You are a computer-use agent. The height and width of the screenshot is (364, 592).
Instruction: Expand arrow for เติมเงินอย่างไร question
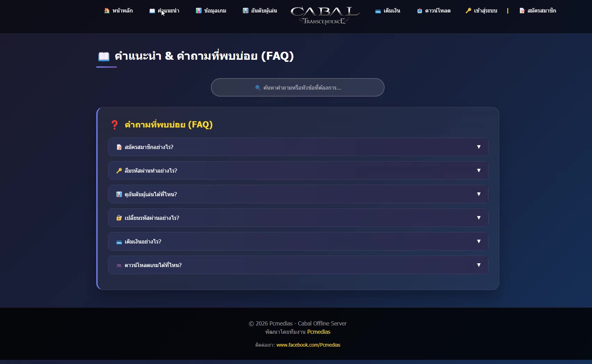[479, 241]
